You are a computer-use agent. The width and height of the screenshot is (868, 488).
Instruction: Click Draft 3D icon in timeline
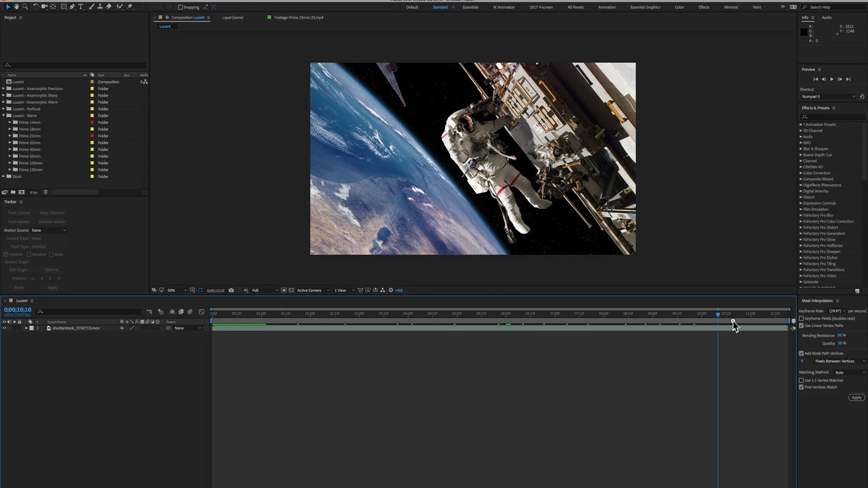click(x=160, y=312)
